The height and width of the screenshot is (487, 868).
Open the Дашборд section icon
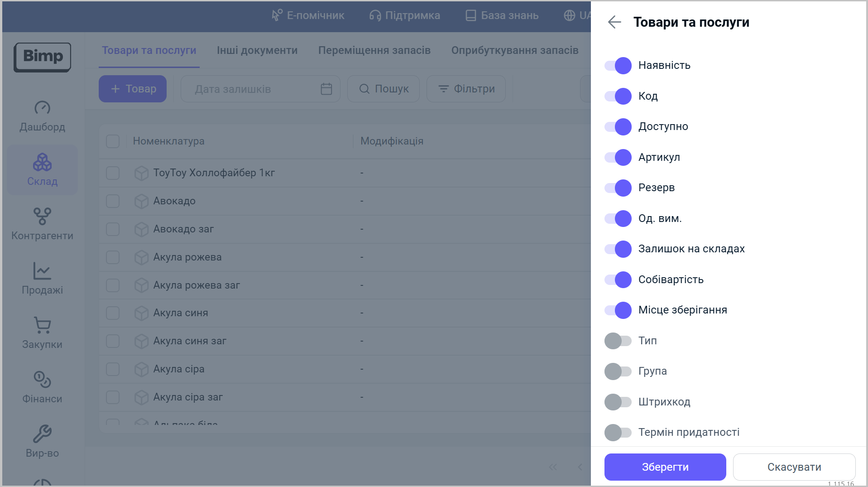42,108
